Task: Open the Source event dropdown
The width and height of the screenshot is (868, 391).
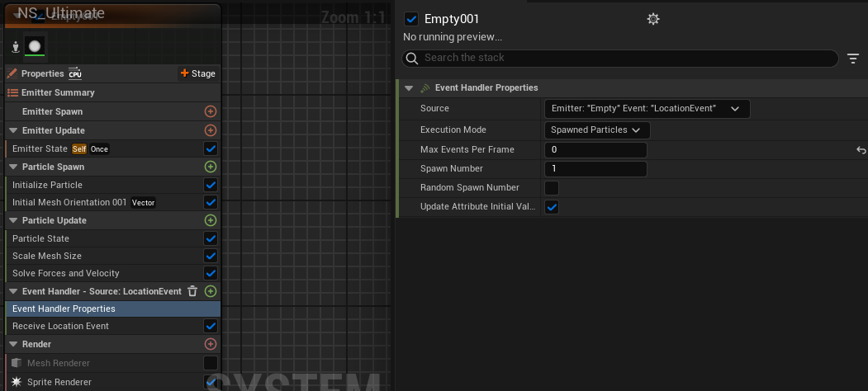Action: click(x=646, y=109)
